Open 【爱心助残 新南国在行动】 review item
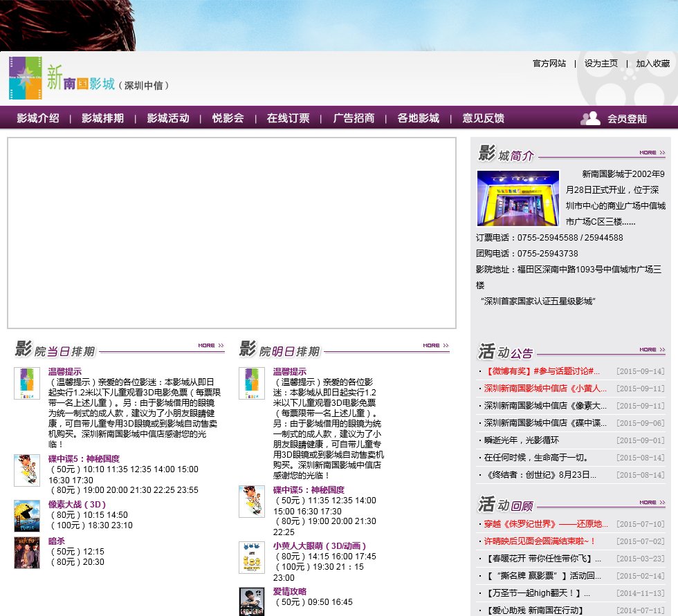 coord(534,610)
